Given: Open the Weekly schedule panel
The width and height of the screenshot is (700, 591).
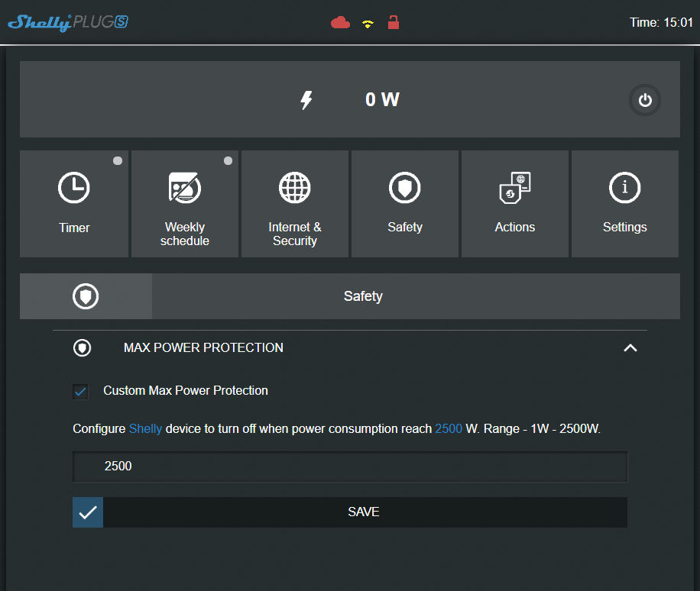Looking at the screenshot, I should pyautogui.click(x=184, y=203).
